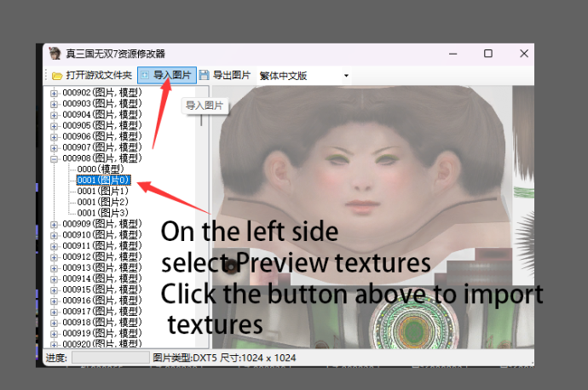Select row 000910(图片,模型)
This screenshot has height=390, width=588.
point(102,235)
